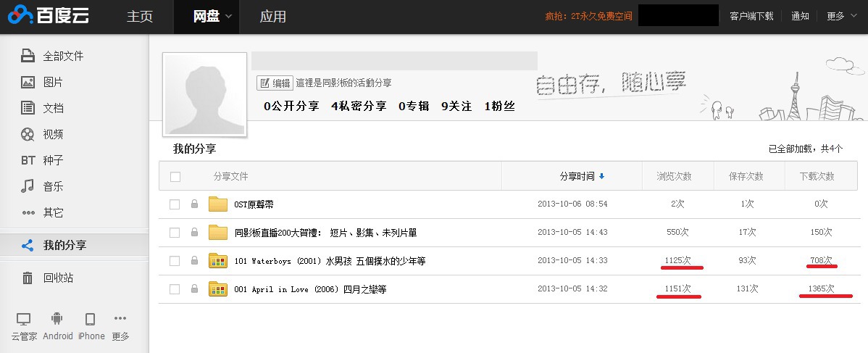This screenshot has height=353, width=868.
Task: Tick the checkbox for 001 April in Love
Action: click(175, 288)
